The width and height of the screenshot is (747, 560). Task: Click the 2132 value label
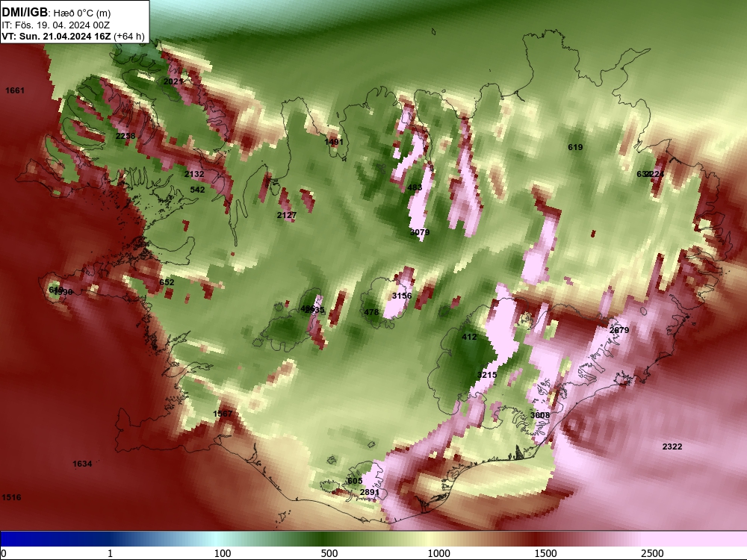point(194,174)
